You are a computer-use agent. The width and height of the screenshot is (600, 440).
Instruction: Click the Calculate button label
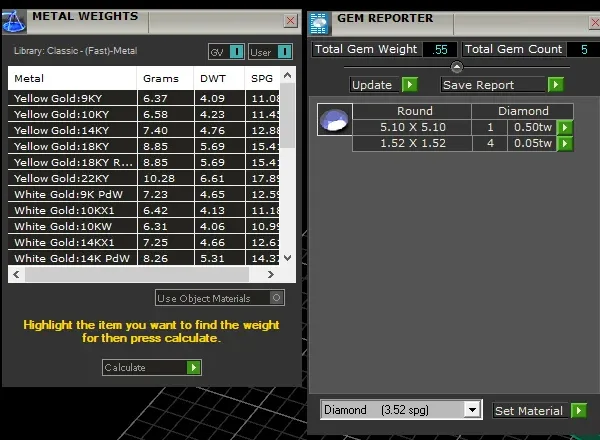tap(125, 368)
